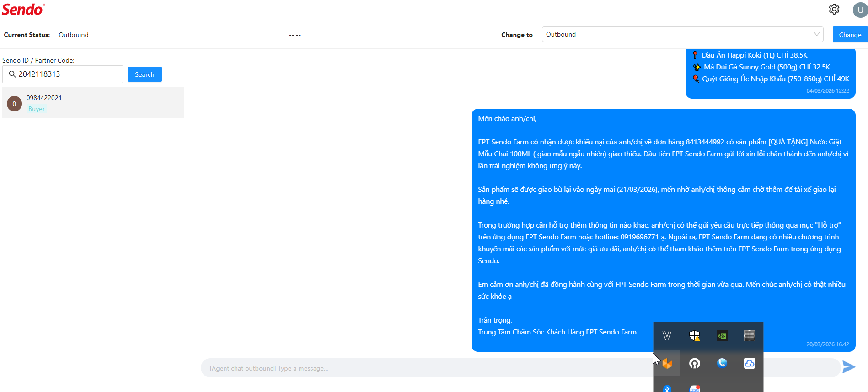Viewport: 868px width, 392px height.
Task: Open the settings gear icon
Action: click(x=834, y=9)
